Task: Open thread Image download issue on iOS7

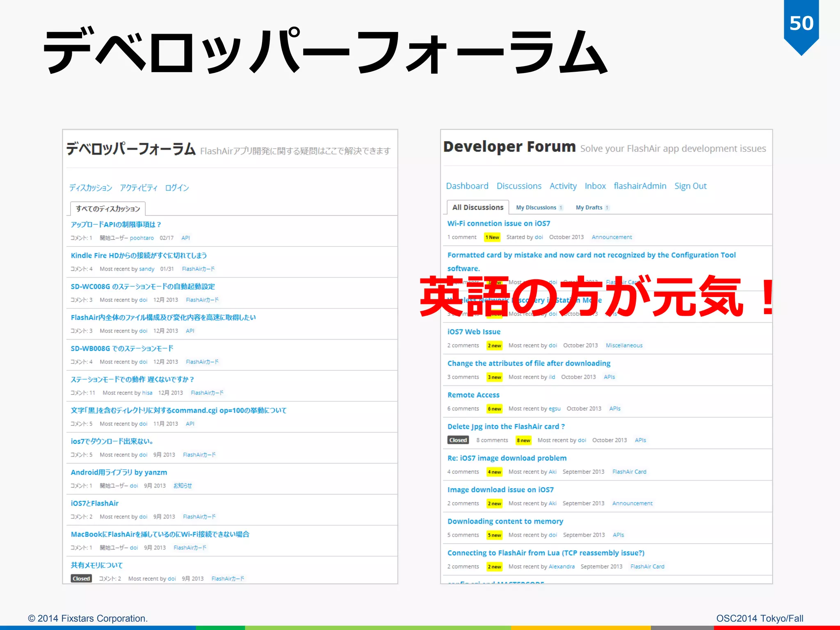Action: tap(500, 490)
